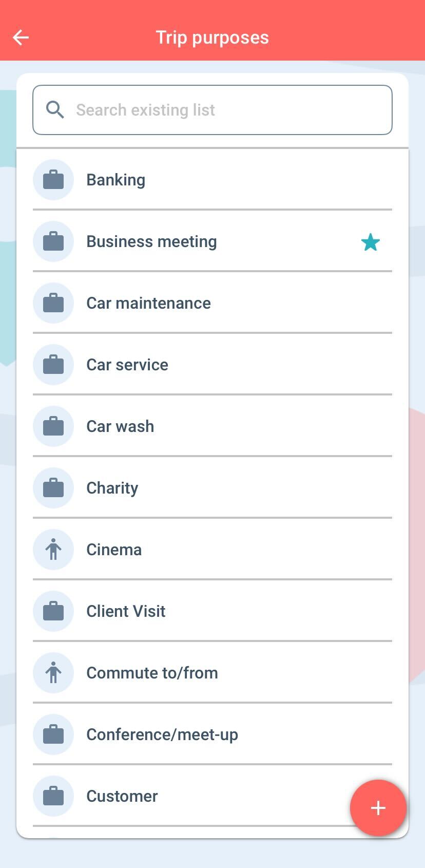Tap the red plus add button

(x=378, y=808)
